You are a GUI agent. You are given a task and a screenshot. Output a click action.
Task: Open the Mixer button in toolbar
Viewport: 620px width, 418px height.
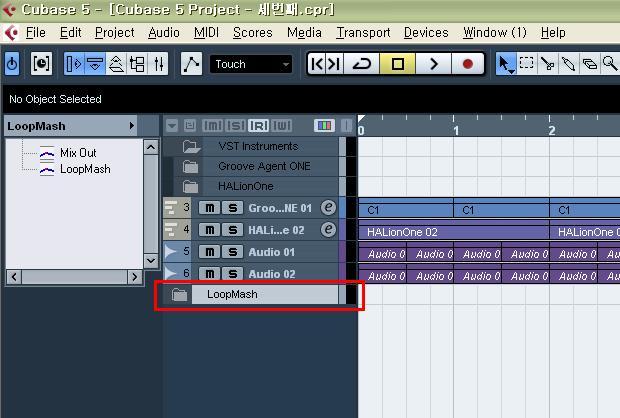[x=158, y=63]
